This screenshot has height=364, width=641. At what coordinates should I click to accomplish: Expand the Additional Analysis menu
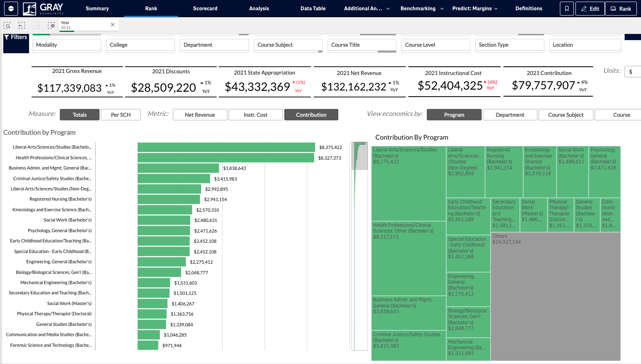pos(367,8)
